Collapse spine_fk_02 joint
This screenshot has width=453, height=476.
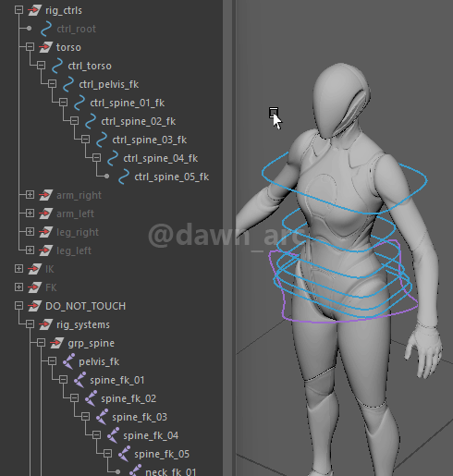tap(74, 398)
